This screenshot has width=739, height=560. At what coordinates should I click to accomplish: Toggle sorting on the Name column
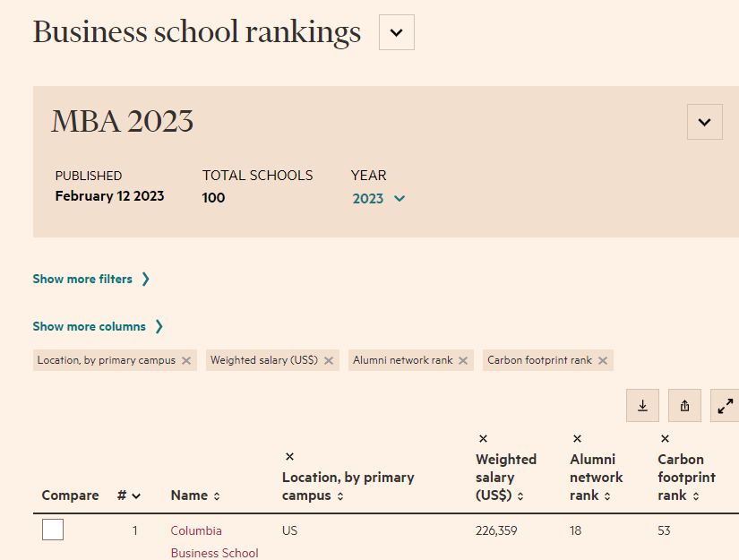click(x=215, y=495)
